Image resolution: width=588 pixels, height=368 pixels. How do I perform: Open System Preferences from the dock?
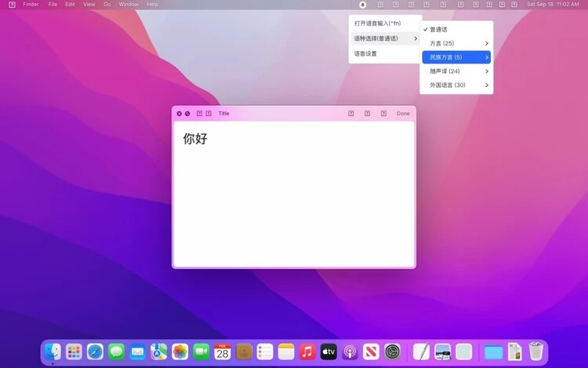[x=392, y=352]
